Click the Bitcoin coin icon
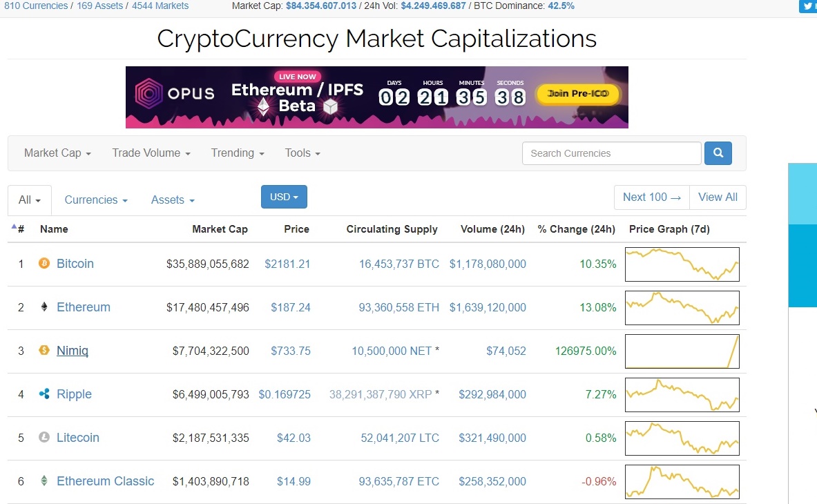 click(44, 264)
